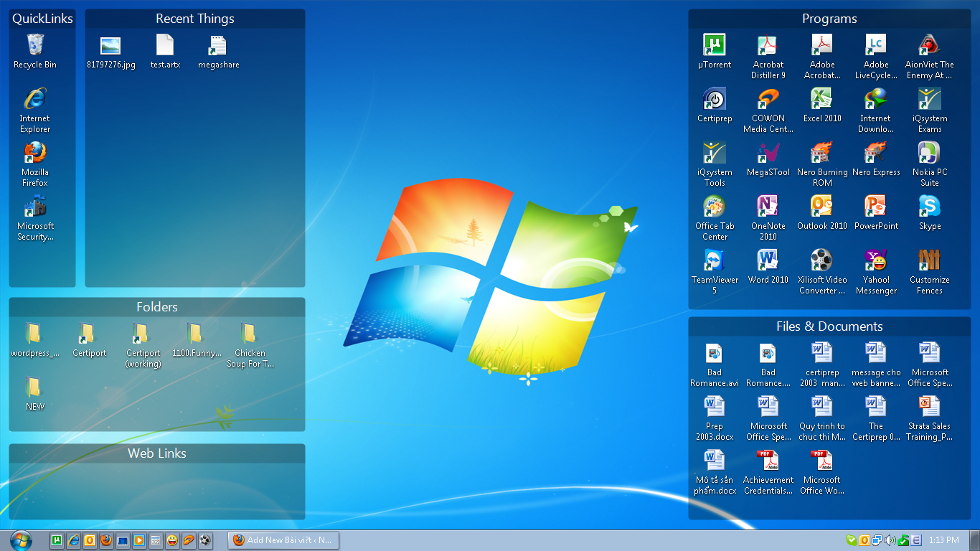Open the calculator icon on the taskbar
The width and height of the screenshot is (980, 551).
click(x=156, y=540)
